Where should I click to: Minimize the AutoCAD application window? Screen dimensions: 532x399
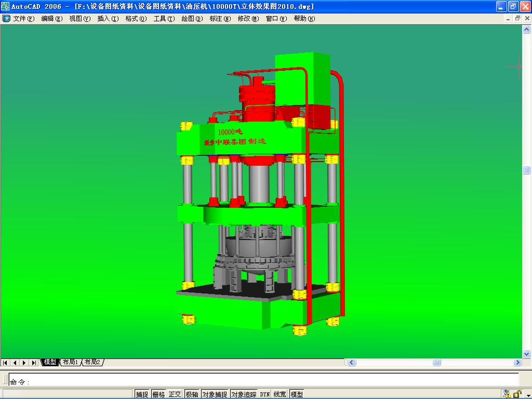click(501, 6)
